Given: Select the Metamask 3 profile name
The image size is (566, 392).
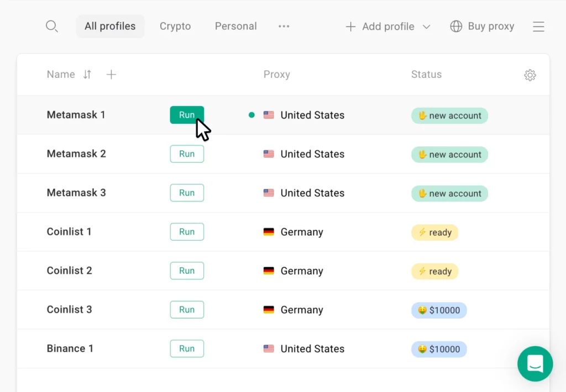Looking at the screenshot, I should pyautogui.click(x=76, y=193).
